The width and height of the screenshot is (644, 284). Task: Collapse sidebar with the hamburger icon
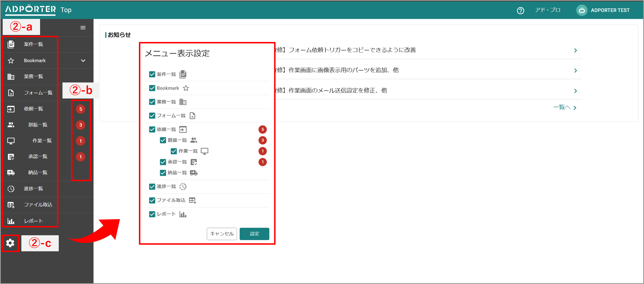[x=83, y=28]
